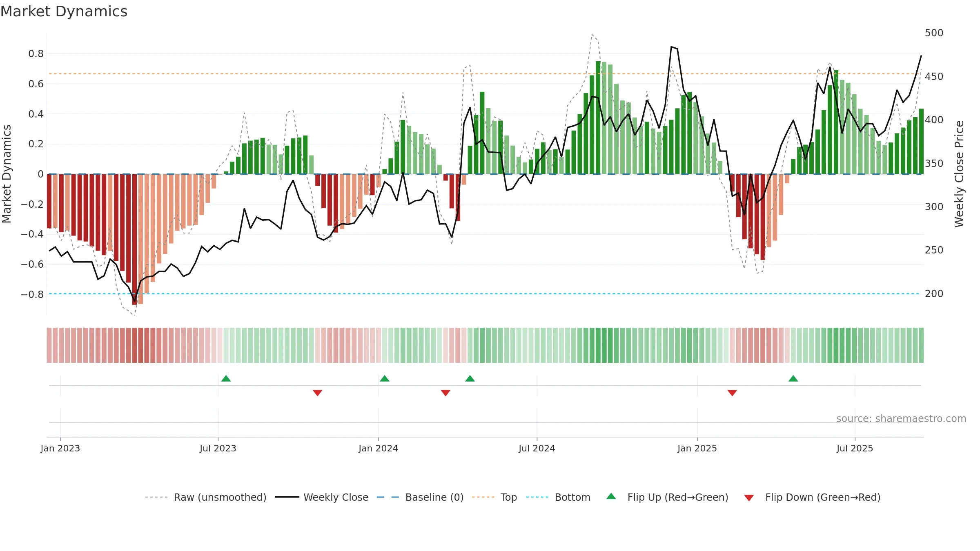Toggle the Bottom legend entry

558,497
